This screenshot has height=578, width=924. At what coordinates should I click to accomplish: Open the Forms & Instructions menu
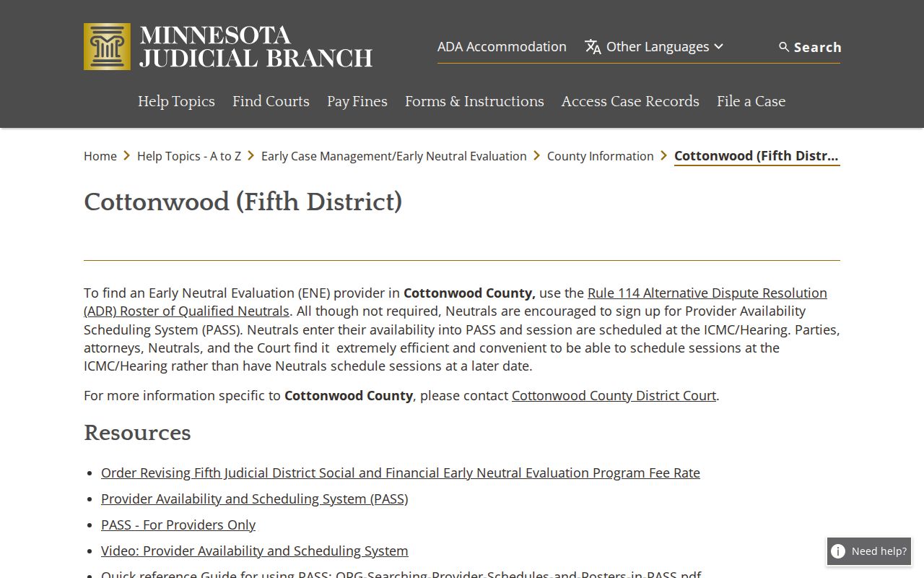point(474,101)
